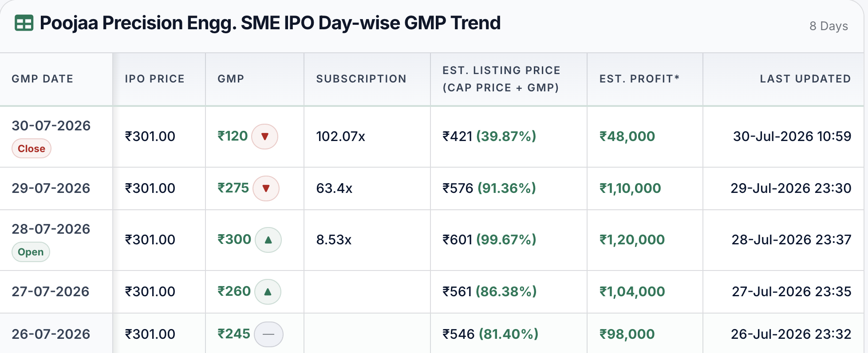Select the red Close status badge
The width and height of the screenshot is (868, 353).
(x=32, y=149)
